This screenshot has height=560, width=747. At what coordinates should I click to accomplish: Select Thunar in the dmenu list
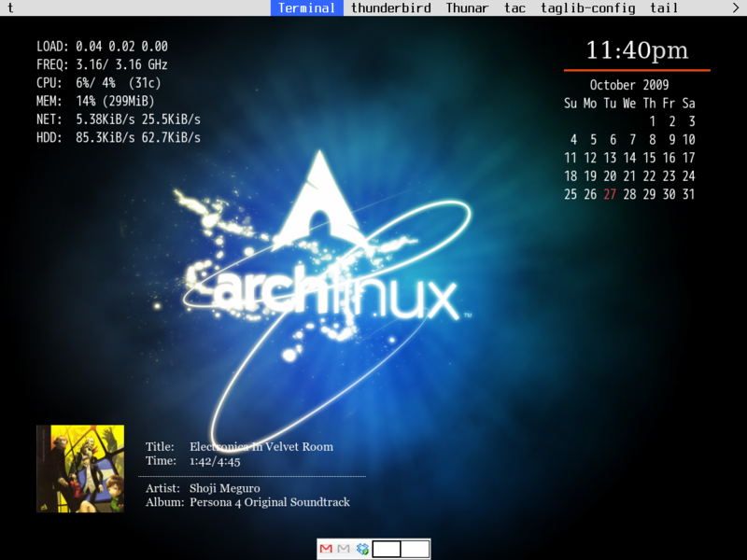pyautogui.click(x=467, y=8)
